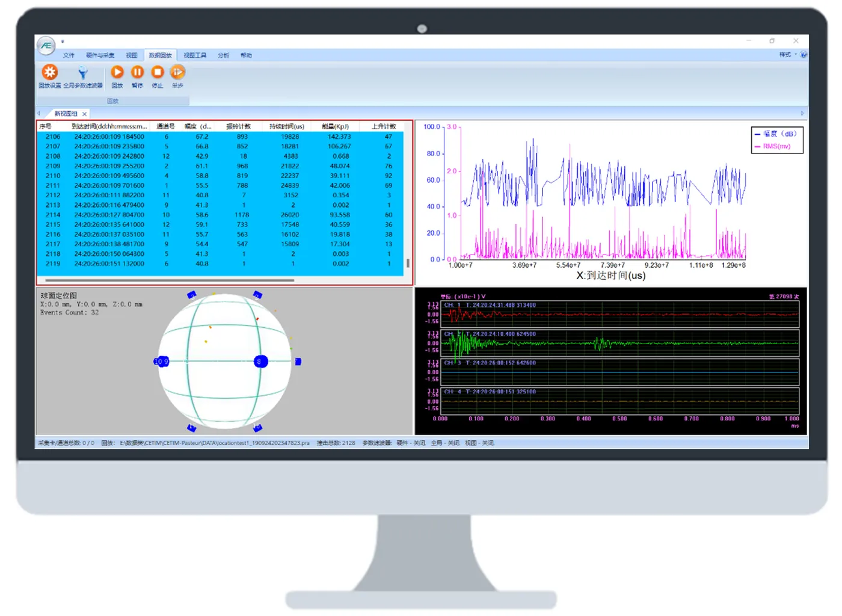This screenshot has width=842, height=616.
Task: Click the AE application logo button
Action: pos(46,45)
